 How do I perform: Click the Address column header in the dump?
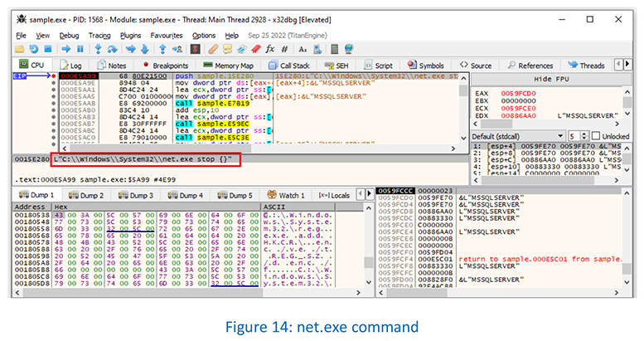tap(31, 207)
